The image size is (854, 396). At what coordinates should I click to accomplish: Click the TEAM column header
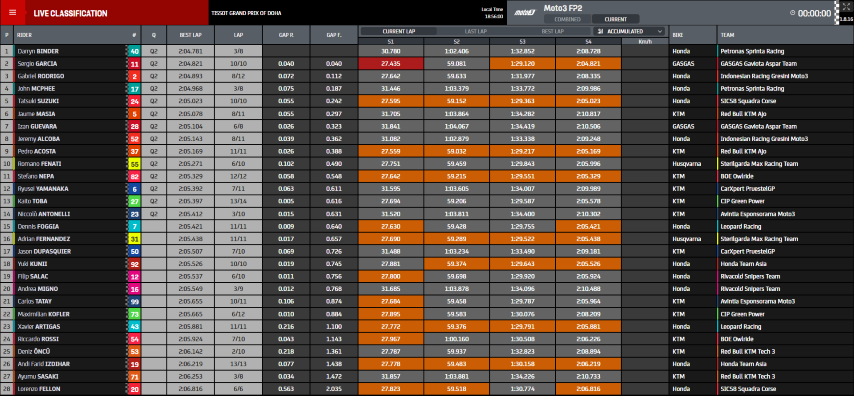[x=785, y=35]
